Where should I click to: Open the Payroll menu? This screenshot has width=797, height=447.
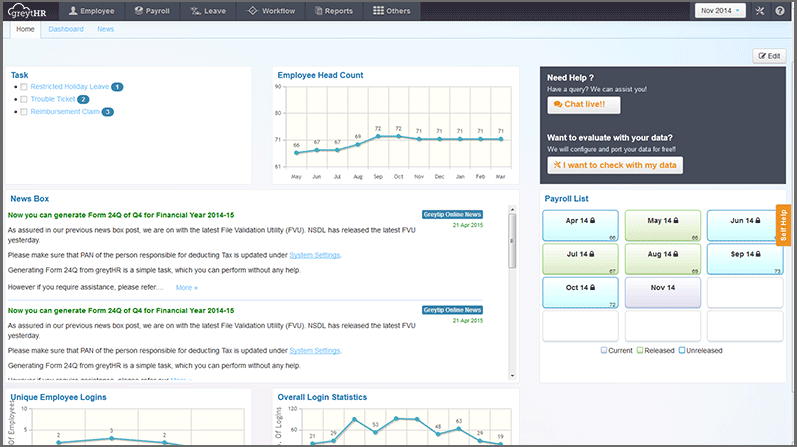pyautogui.click(x=151, y=11)
